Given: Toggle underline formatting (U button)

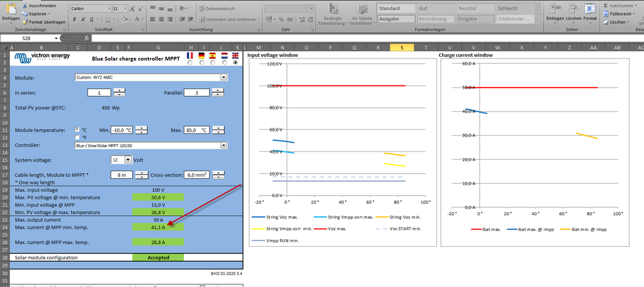Looking at the screenshot, I should pyautogui.click(x=91, y=20).
